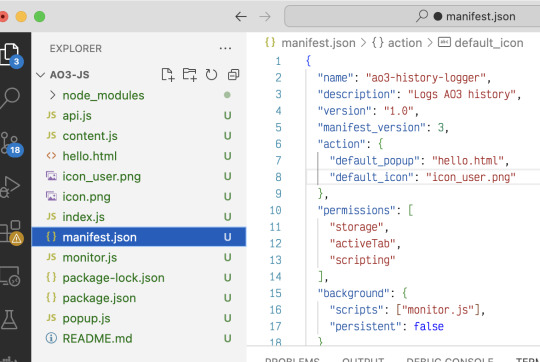Click the false value on line 17
Screen dimensions: 540x362
click(428, 326)
